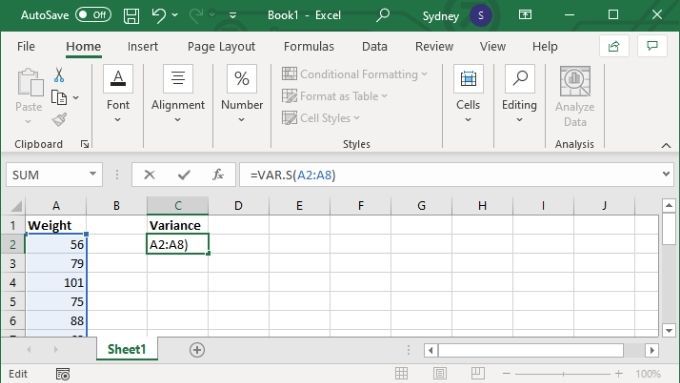Open the Comments button
Viewport: 680px width, 383px height.
(652, 46)
